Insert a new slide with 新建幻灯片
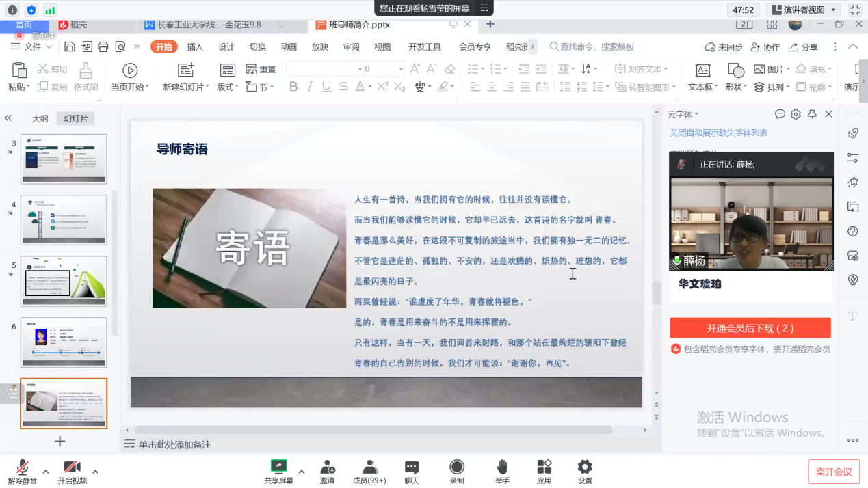The height and width of the screenshot is (488, 868). coord(186,75)
